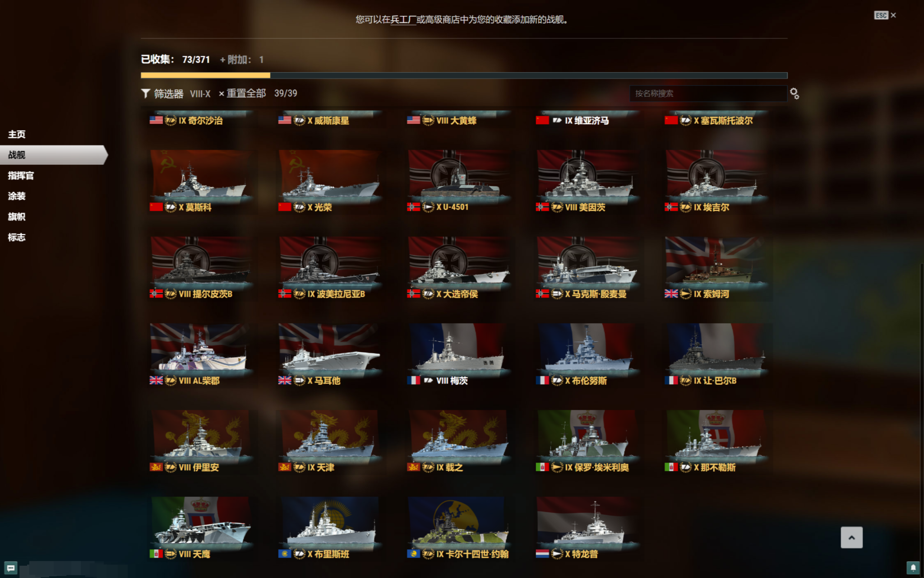Go to 主页 in sidebar
Screen dimensions: 924x578
click(x=17, y=134)
